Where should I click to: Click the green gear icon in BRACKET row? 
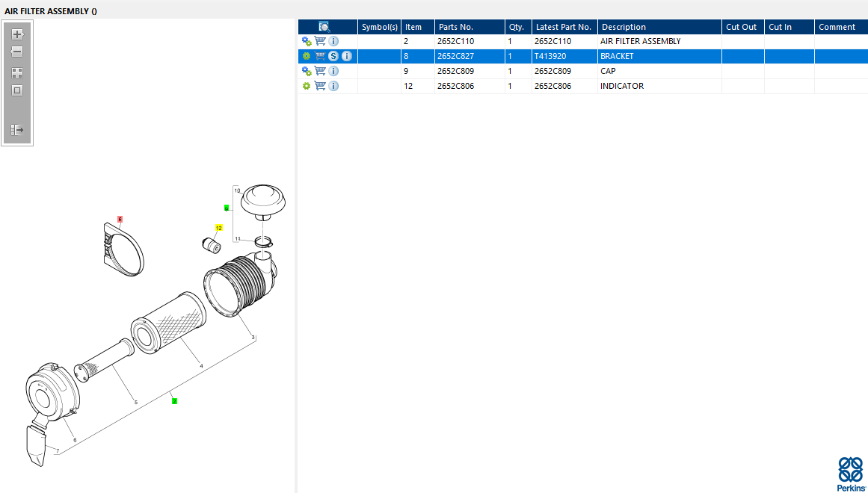(306, 56)
